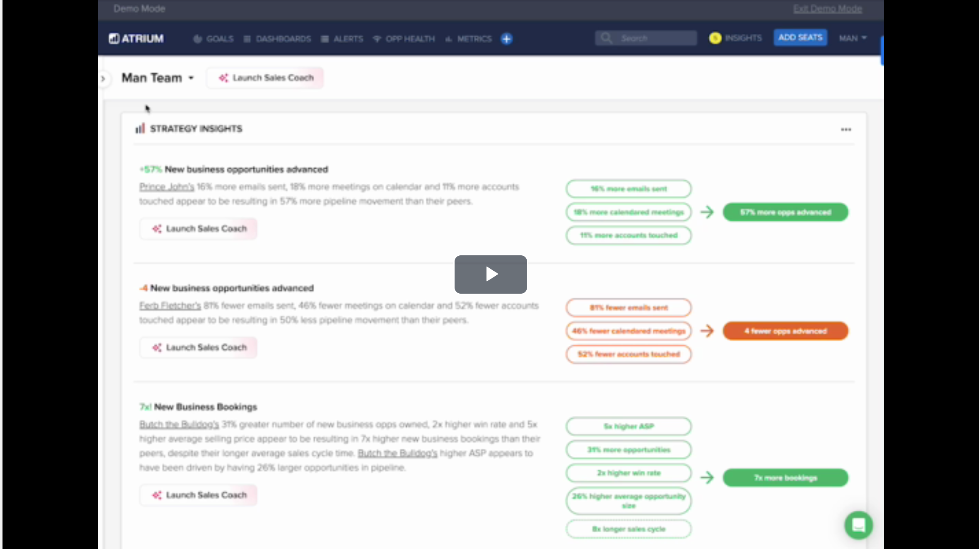Screen dimensions: 980x549
Task: Click 5x higher ASP pill
Action: click(x=629, y=426)
